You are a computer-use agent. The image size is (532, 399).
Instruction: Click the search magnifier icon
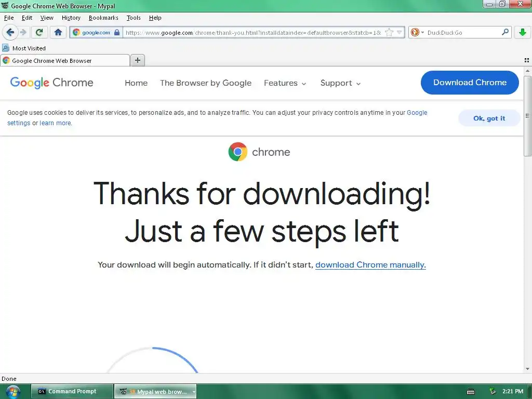point(505,32)
